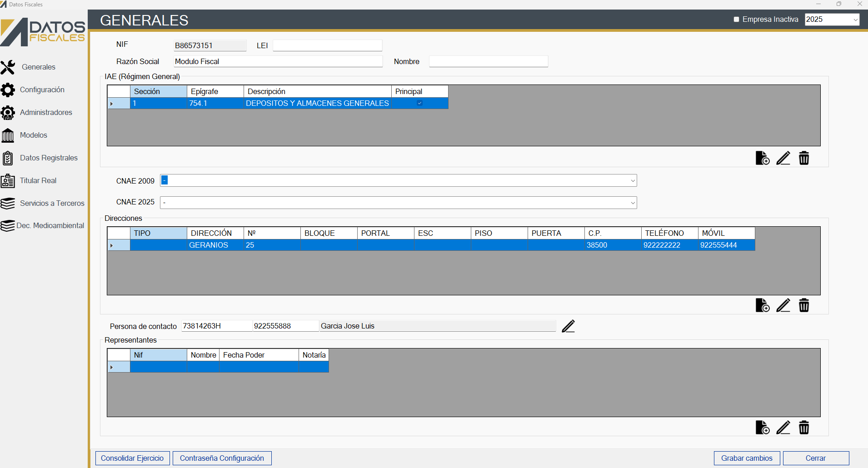Add a new address in Direcciones
This screenshot has height=468, width=868.
tap(762, 305)
